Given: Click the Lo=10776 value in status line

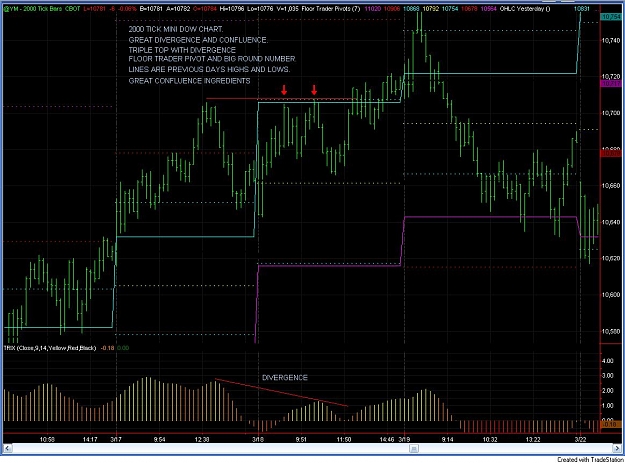Looking at the screenshot, I should [260, 8].
